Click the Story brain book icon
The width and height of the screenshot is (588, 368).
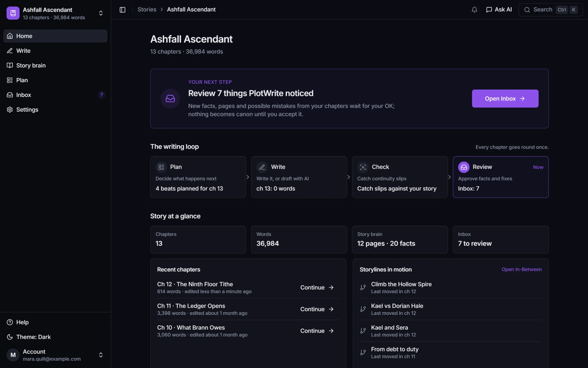(x=10, y=65)
